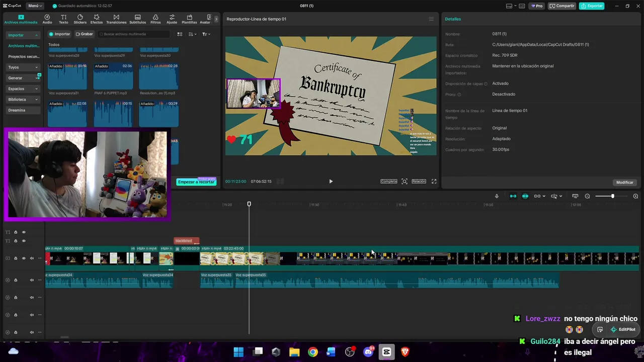
Task: Click the Grabar button
Action: [x=85, y=34]
